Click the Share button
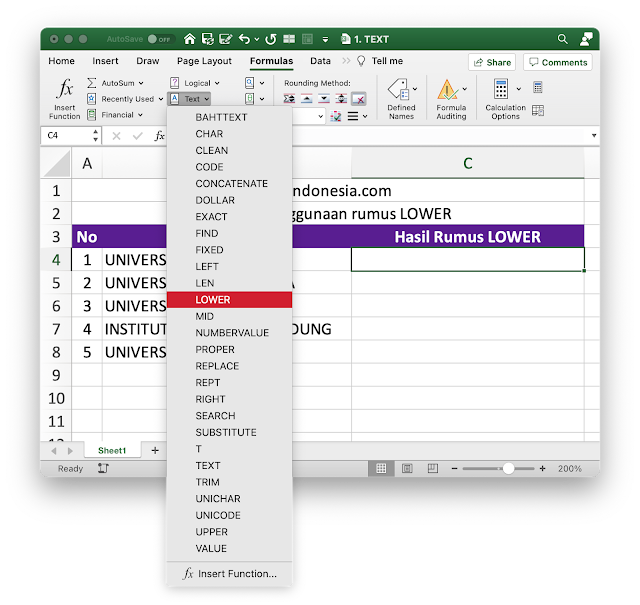The height and width of the screenshot is (605, 640). (492, 62)
